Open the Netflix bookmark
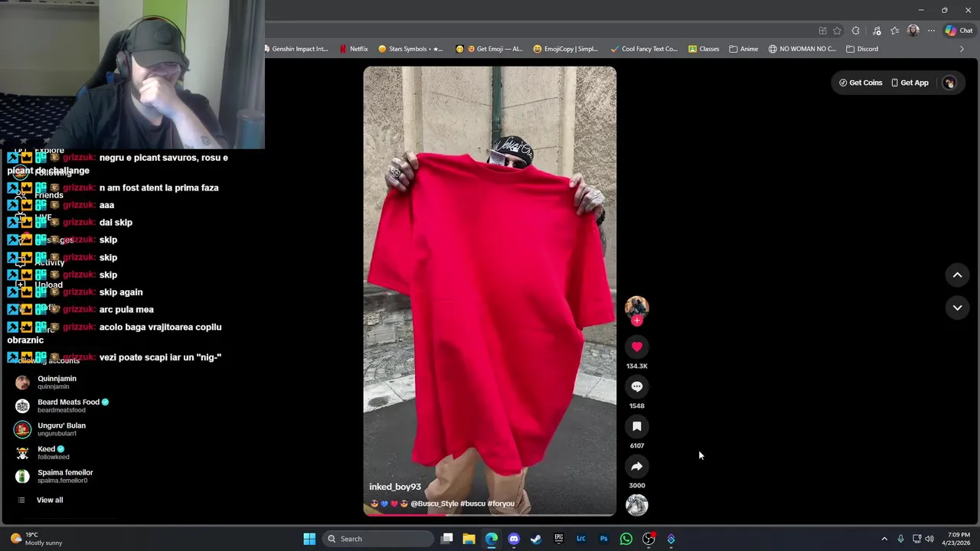 354,49
